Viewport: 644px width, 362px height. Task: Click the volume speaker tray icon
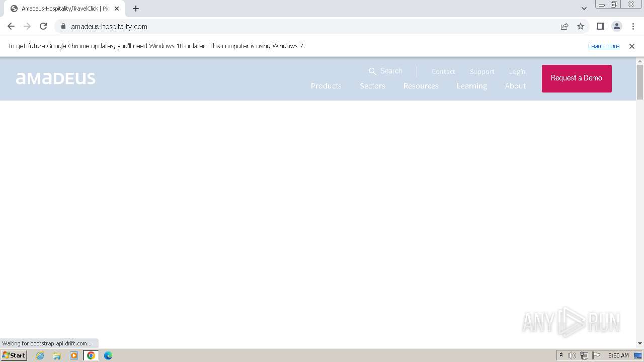click(x=572, y=355)
